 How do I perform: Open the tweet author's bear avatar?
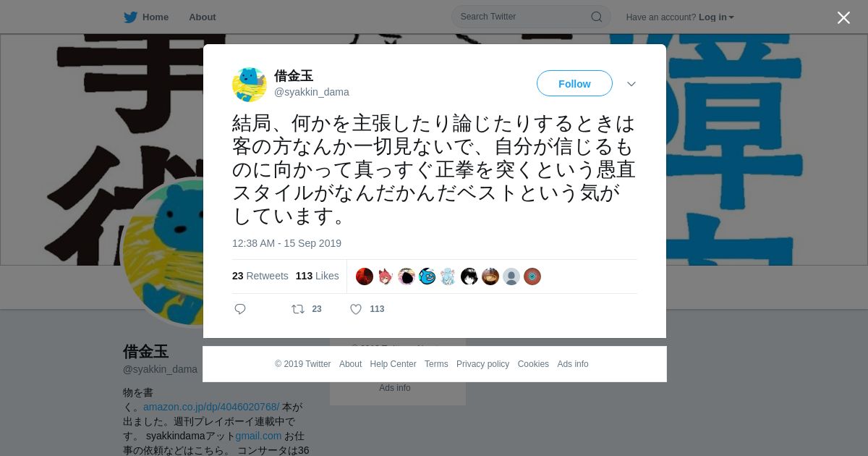250,85
